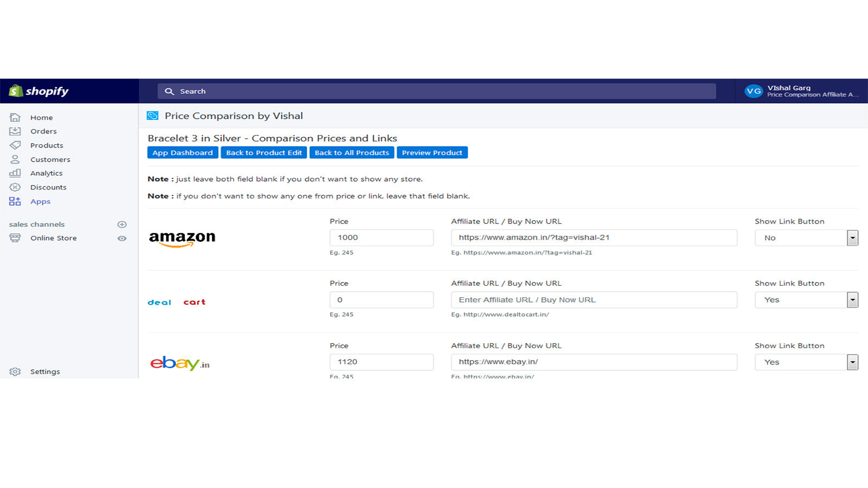The height and width of the screenshot is (488, 868).
Task: Click the Back to All Products button
Action: point(352,152)
